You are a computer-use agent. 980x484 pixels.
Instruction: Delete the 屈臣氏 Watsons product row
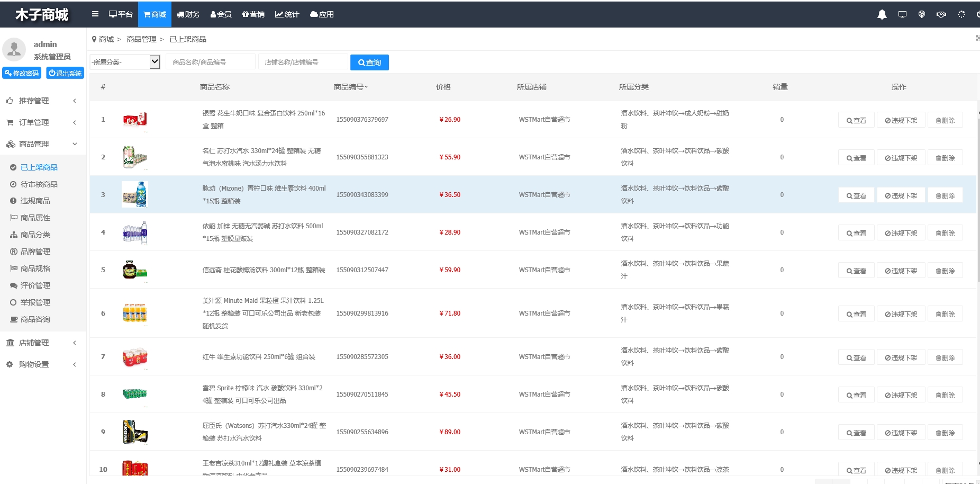pos(945,433)
